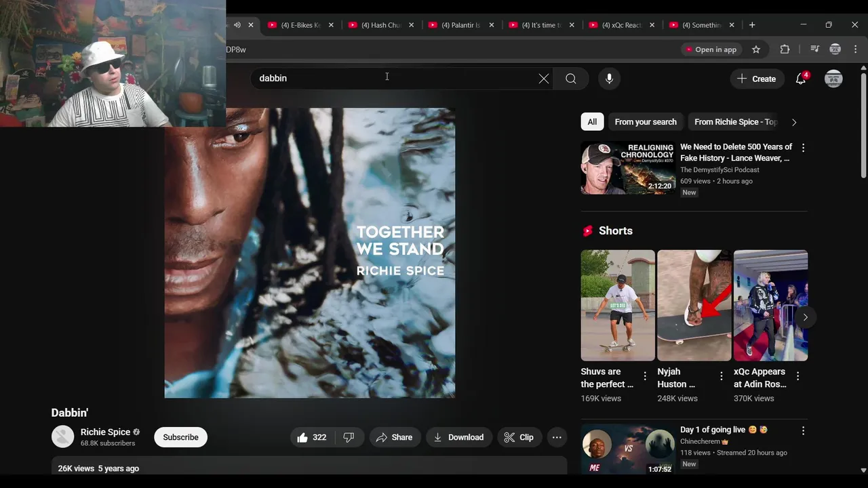Open options for xQc Appears short
This screenshot has height=488, width=868.
(x=797, y=376)
